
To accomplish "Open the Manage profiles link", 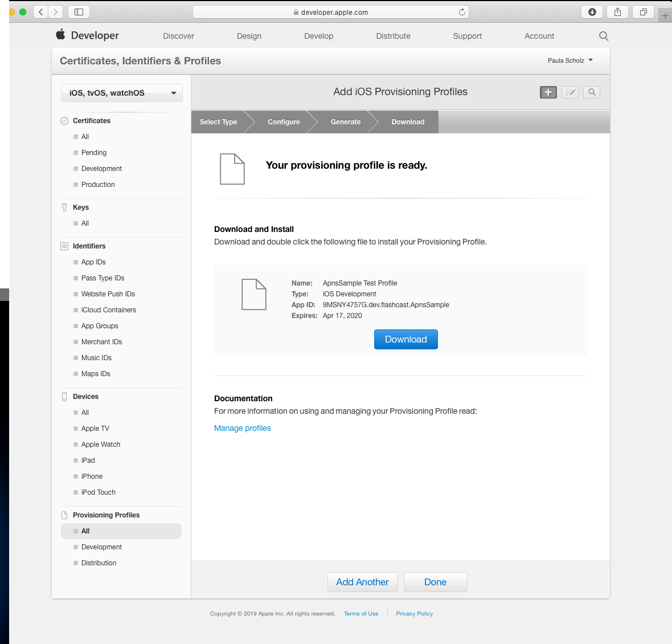I will [243, 428].
